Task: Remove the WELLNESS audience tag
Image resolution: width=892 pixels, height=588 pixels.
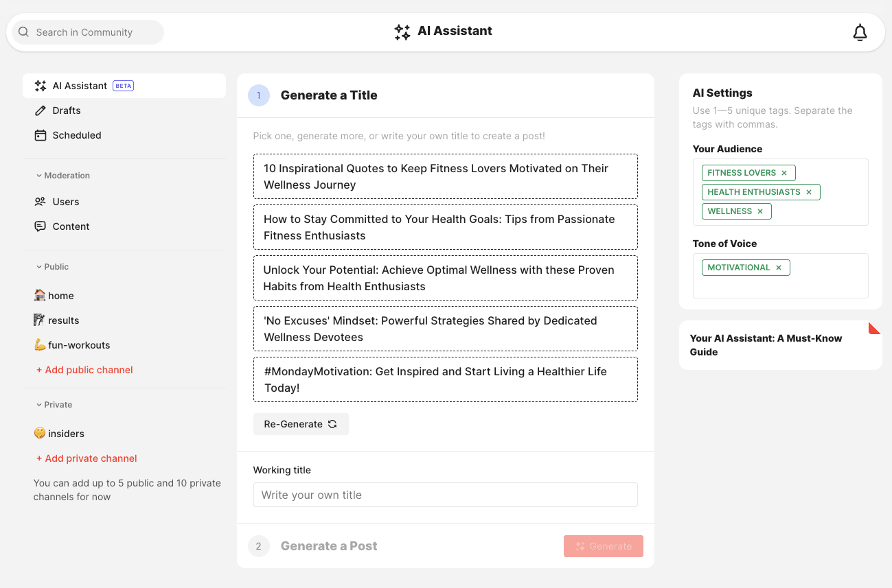Action: (x=759, y=211)
